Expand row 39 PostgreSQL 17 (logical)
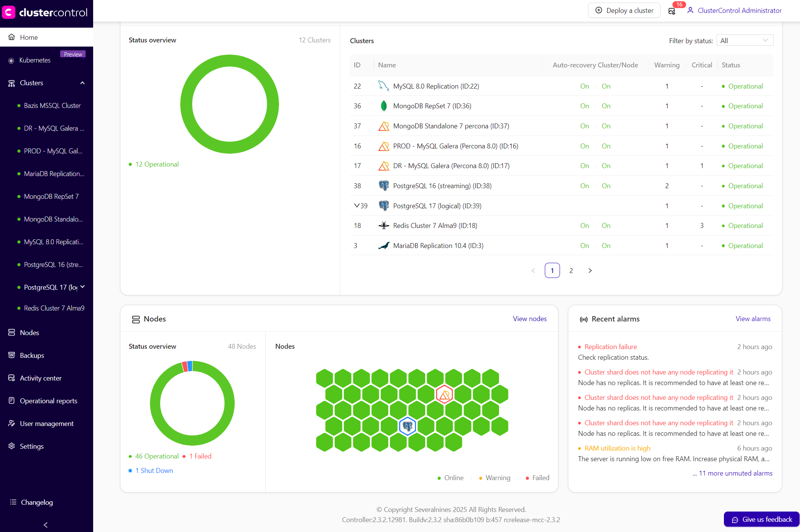Image resolution: width=800 pixels, height=532 pixels. tap(356, 206)
